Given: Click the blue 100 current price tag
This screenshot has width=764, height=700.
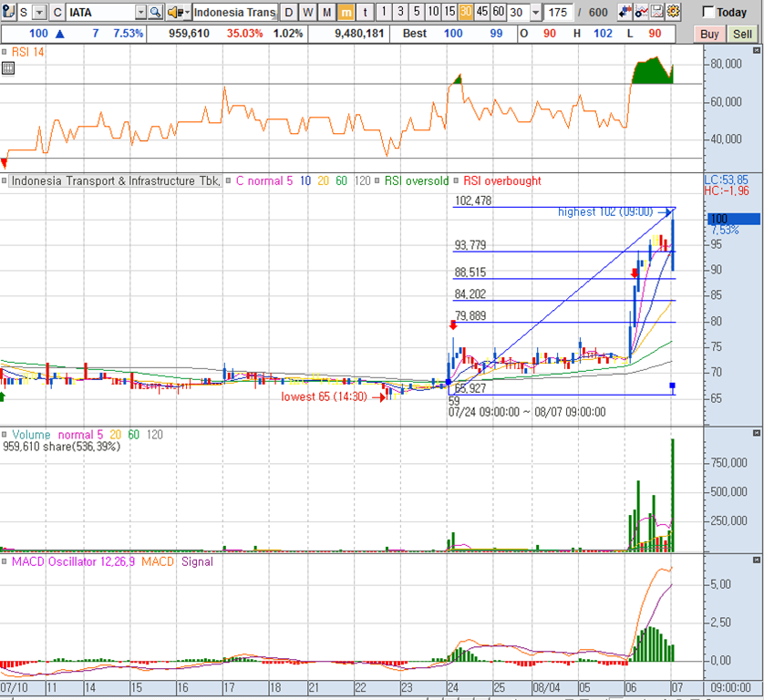Looking at the screenshot, I should pyautogui.click(x=733, y=219).
